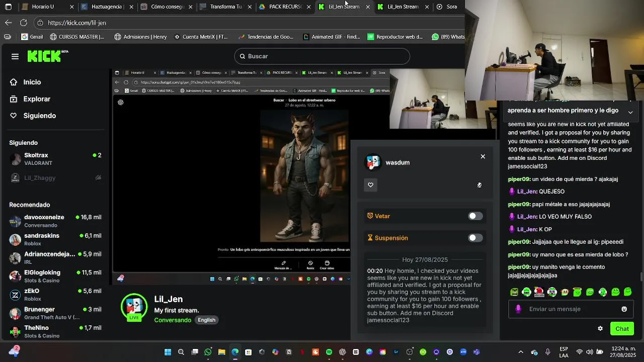Click the mute microphone icon in wasdum card
The width and height of the screenshot is (644, 362).
(x=479, y=185)
